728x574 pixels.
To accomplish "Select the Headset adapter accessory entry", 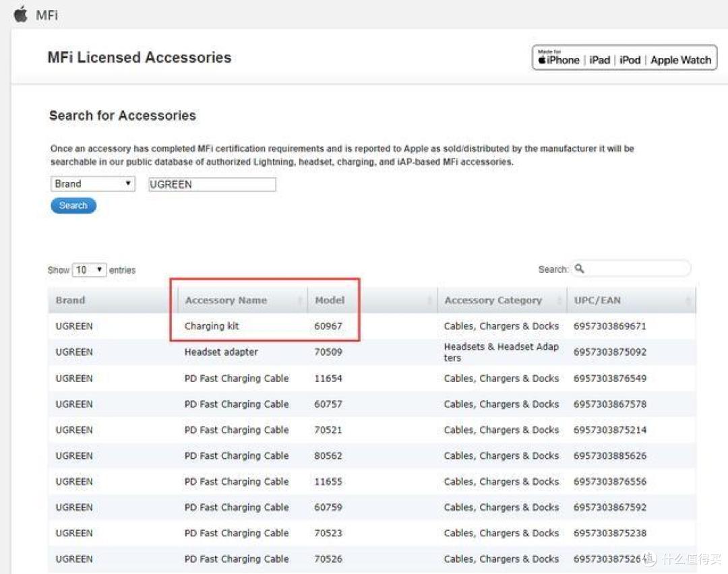I will (x=221, y=352).
